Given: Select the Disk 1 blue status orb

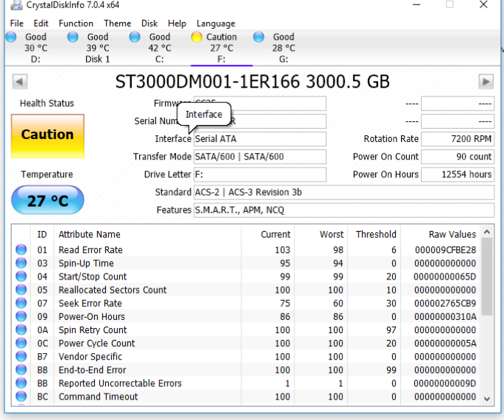Looking at the screenshot, I should 73,37.
